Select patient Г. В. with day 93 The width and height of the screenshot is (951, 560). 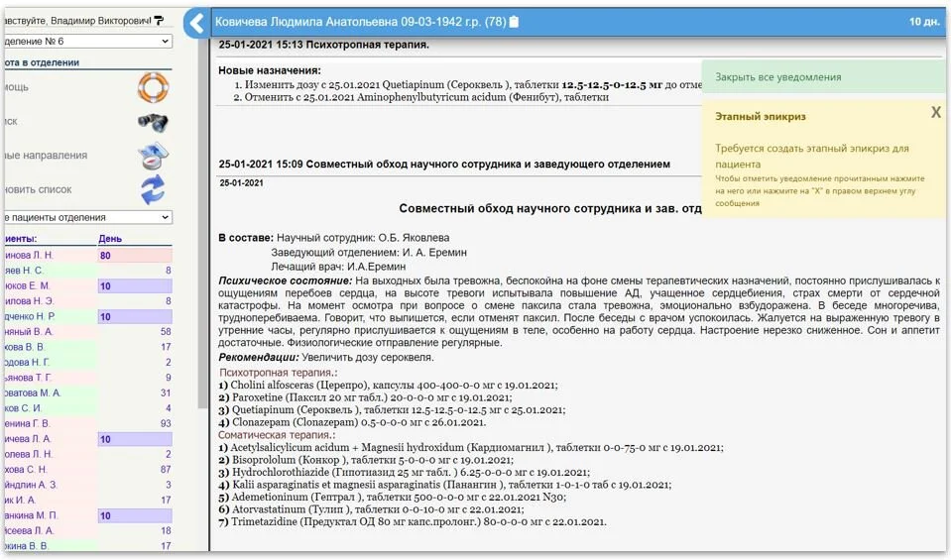tap(88, 423)
